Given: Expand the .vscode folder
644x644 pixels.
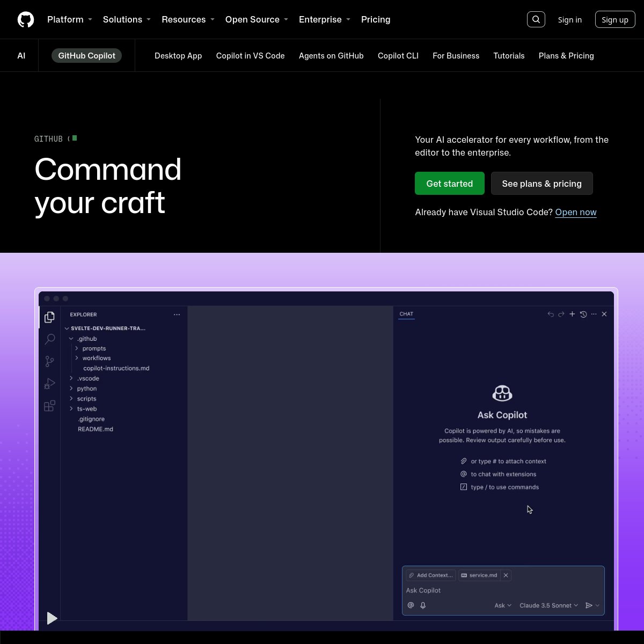Looking at the screenshot, I should click(71, 378).
